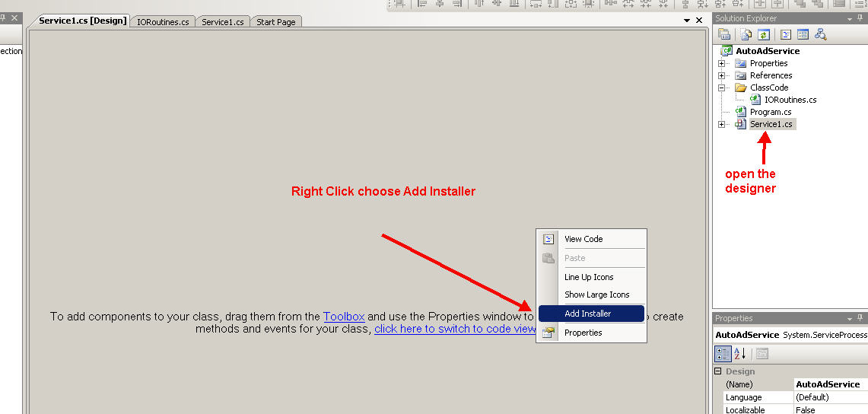Image resolution: width=868 pixels, height=414 pixels.
Task: Click the View Designer icon in Solution Explorer toolbar
Action: pyautogui.click(x=803, y=34)
